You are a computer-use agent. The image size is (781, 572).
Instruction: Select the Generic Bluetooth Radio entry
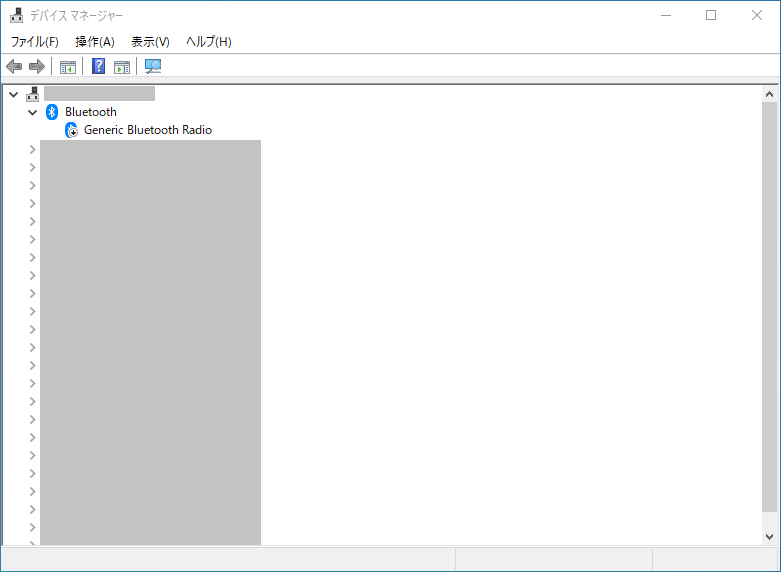(148, 130)
